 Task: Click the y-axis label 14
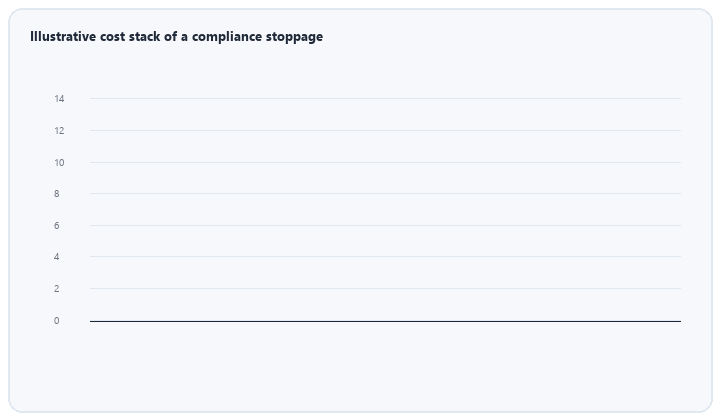[x=59, y=99]
